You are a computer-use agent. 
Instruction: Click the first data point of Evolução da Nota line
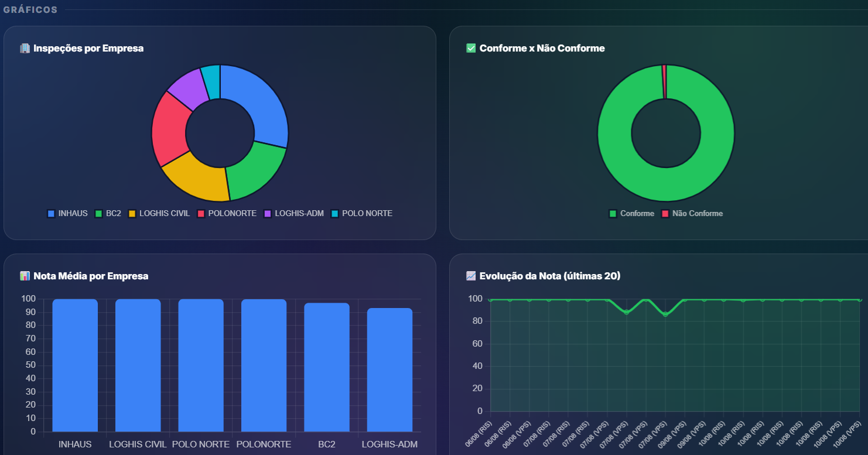point(490,299)
